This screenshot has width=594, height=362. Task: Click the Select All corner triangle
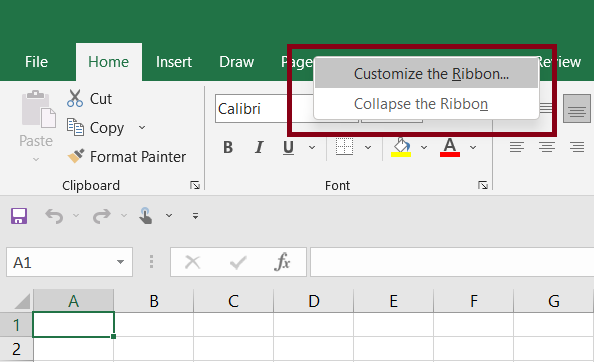(x=22, y=301)
